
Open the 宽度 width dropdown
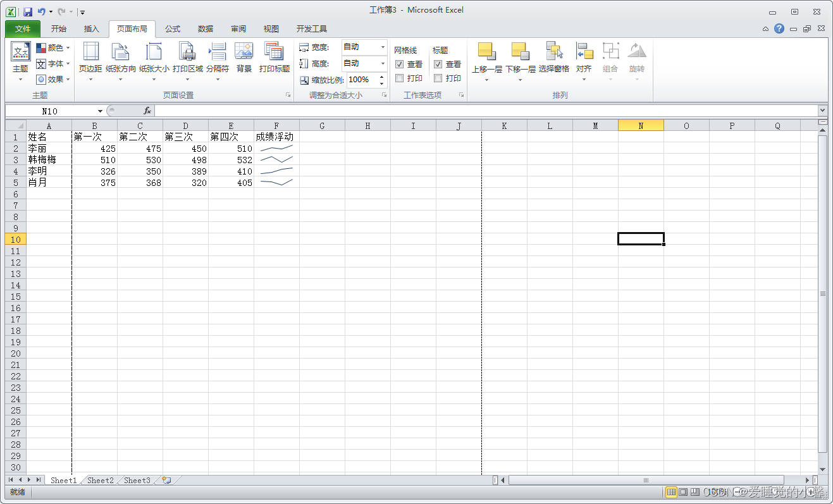pos(383,47)
